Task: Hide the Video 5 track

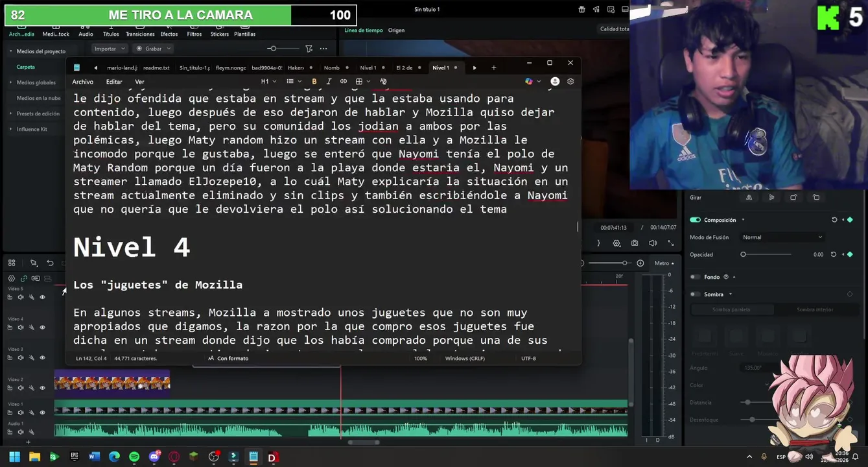Action: (43, 297)
